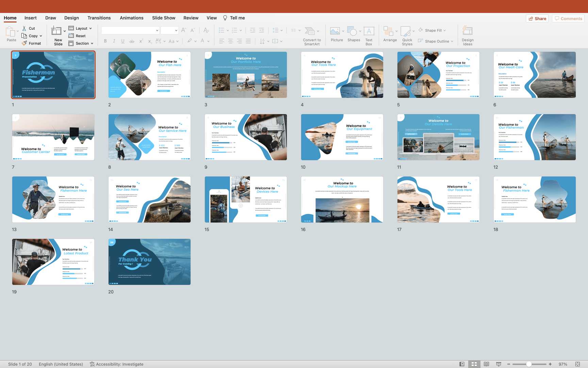
Task: Click the Share button
Action: (538, 18)
